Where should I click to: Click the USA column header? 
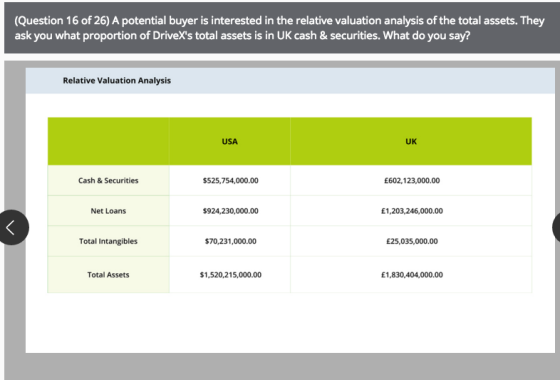click(x=230, y=141)
